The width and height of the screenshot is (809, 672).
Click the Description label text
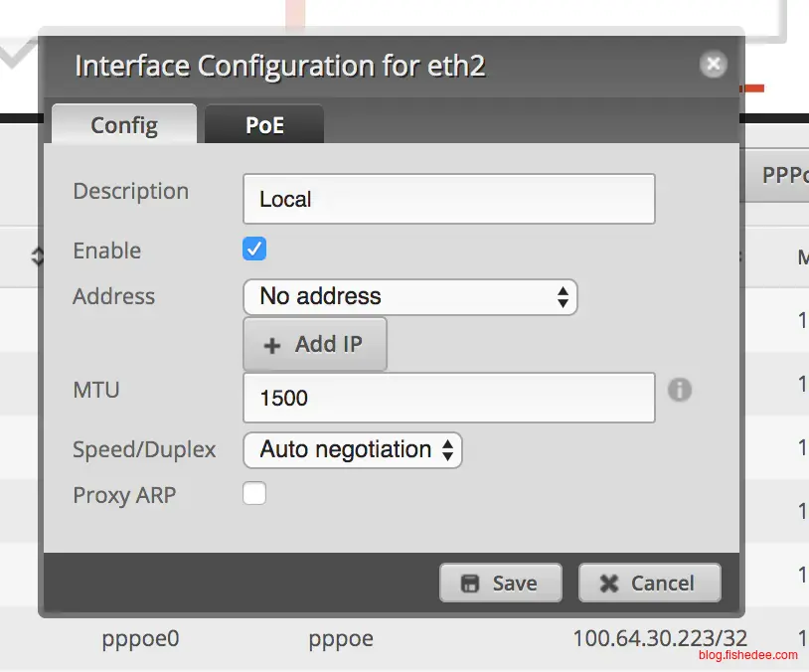pos(130,191)
